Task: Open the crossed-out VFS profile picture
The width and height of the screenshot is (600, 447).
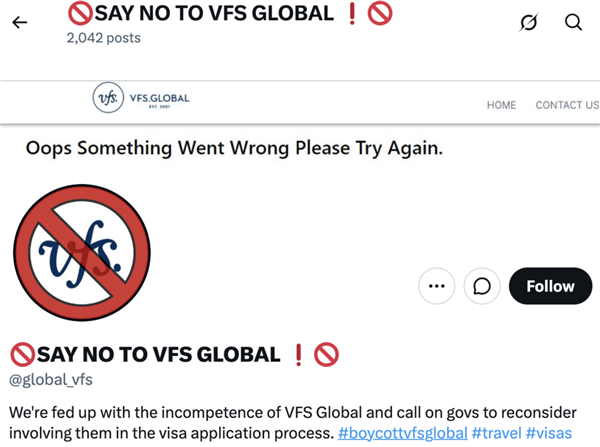Action: pyautogui.click(x=82, y=253)
